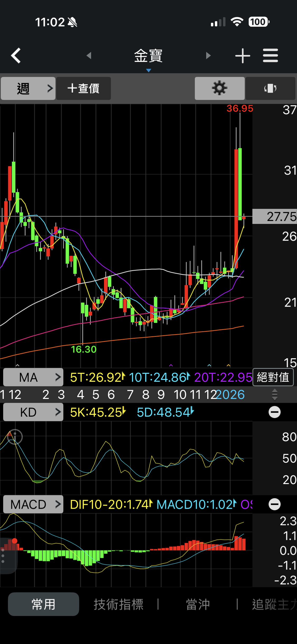Open the KD indicator selector
Viewport: 297px width, 644px height.
33,412
